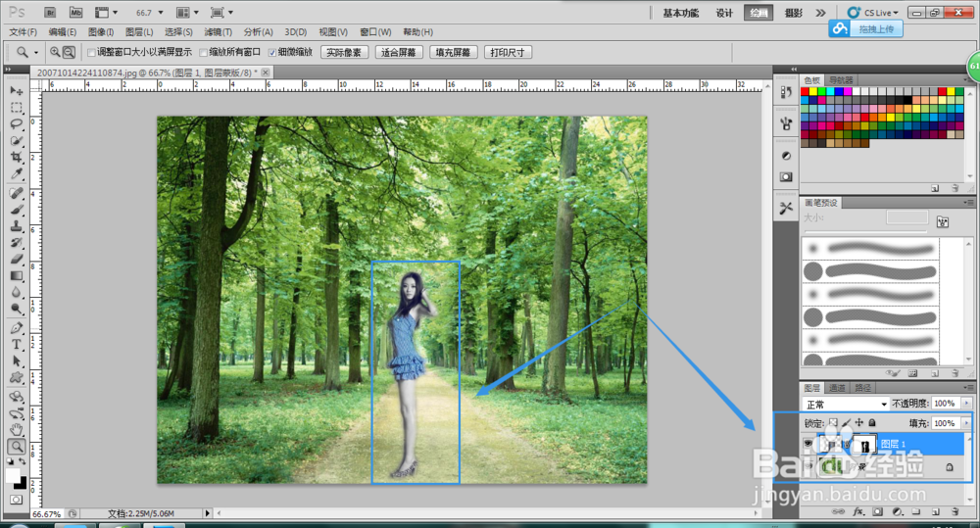Create new adjustment layer from Layers panel
Viewport: 980px width, 528px height.
pyautogui.click(x=898, y=511)
